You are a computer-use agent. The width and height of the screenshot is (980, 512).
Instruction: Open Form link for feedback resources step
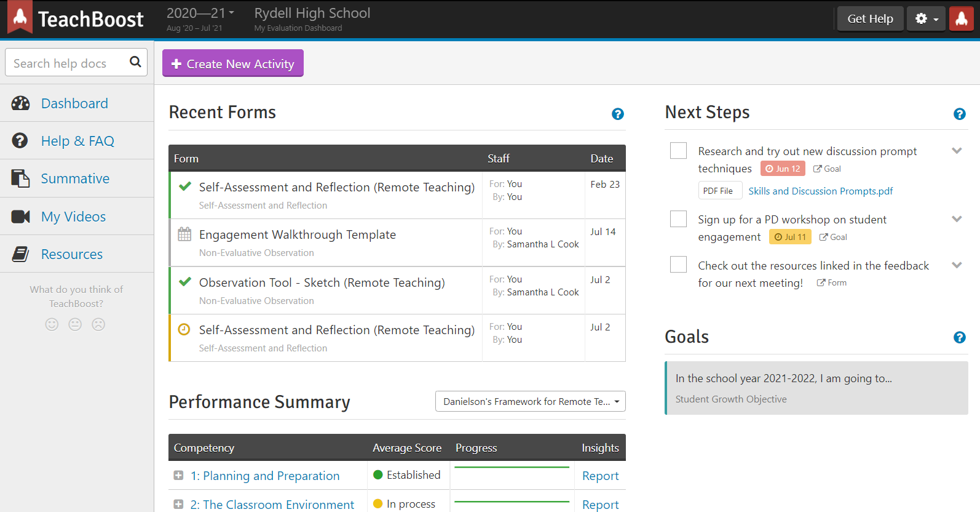(x=831, y=282)
